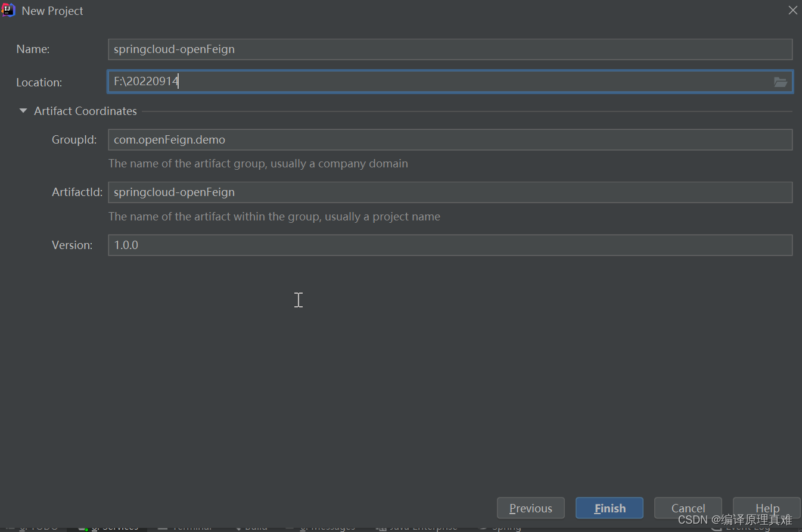Click the 'Location:' label
Viewport: 802px width, 532px height.
pyautogui.click(x=39, y=83)
